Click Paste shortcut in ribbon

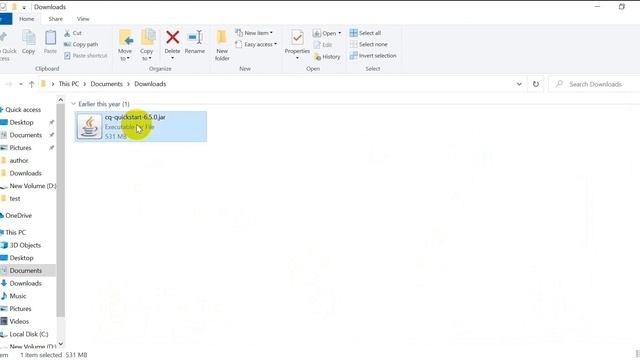point(86,56)
